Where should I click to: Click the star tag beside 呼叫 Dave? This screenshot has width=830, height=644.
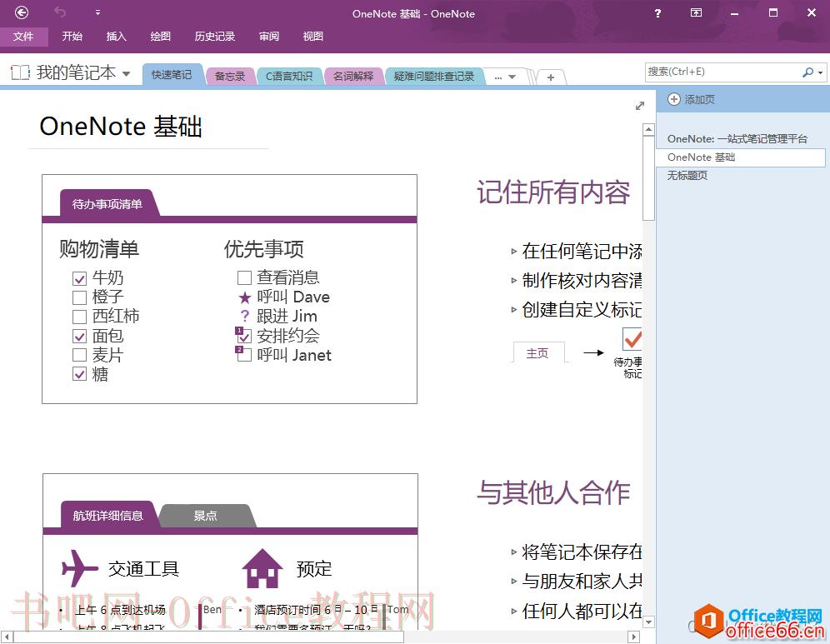point(244,297)
